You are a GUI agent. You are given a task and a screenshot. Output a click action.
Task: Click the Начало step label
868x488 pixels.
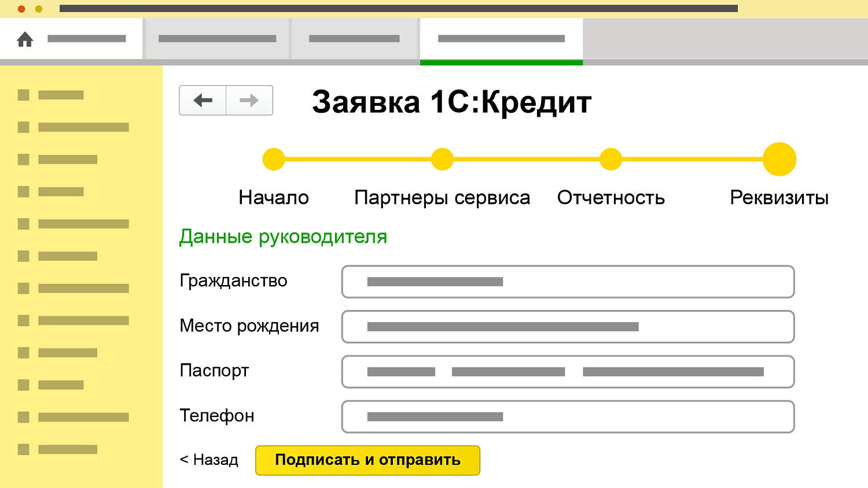274,198
